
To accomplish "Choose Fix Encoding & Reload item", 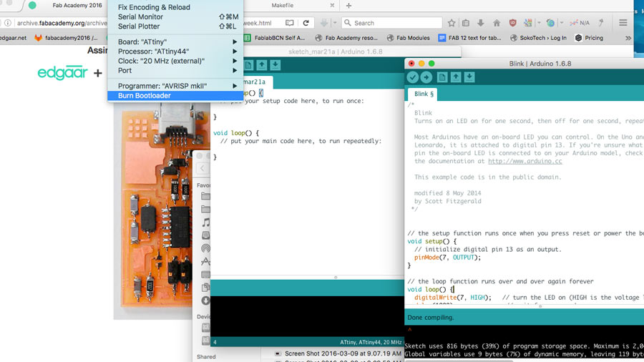I will (x=175, y=7).
